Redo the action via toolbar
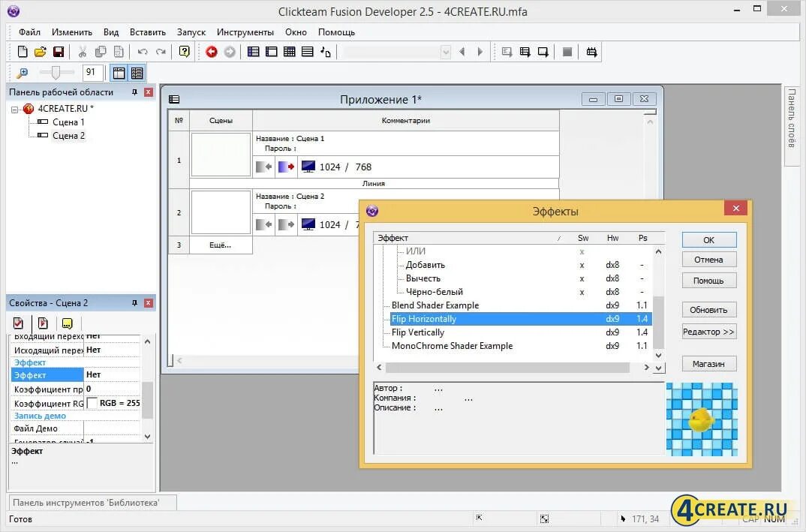The height and width of the screenshot is (532, 806). (161, 52)
